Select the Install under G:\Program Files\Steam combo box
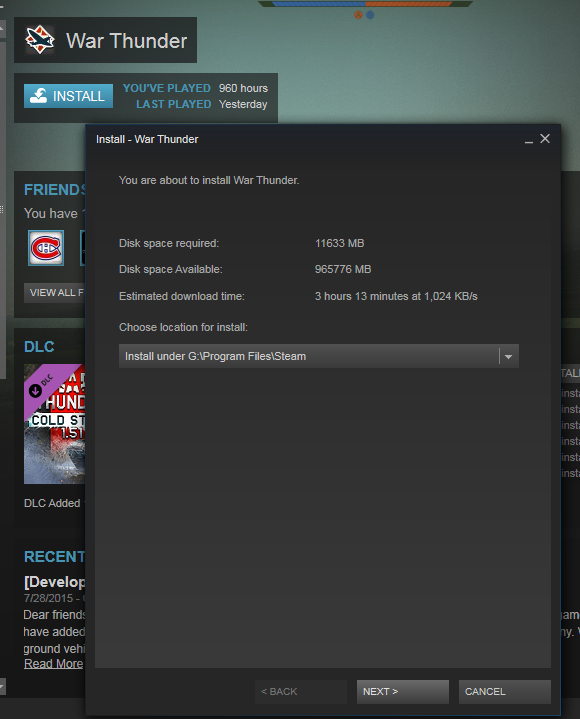Image resolution: width=580 pixels, height=719 pixels. point(319,356)
